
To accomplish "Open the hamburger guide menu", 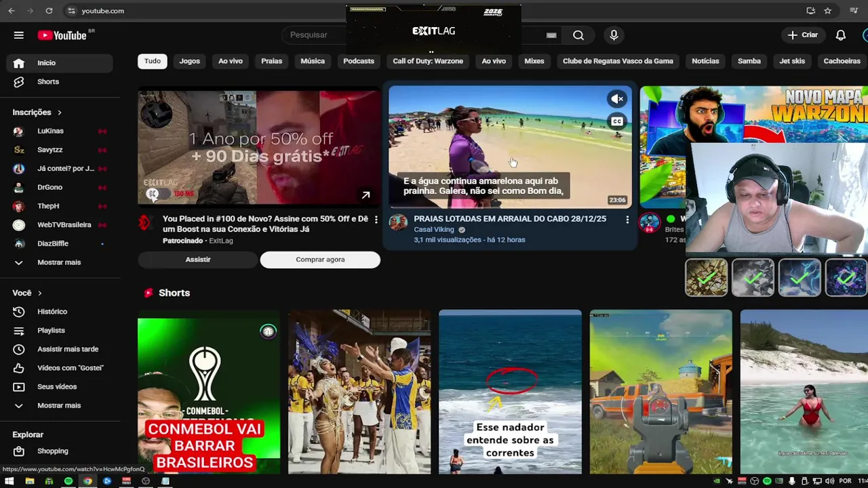I will [19, 35].
